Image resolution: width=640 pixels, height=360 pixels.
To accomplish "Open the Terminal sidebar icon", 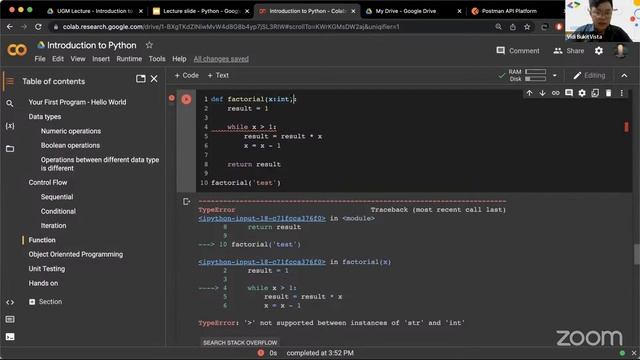I will (10, 337).
